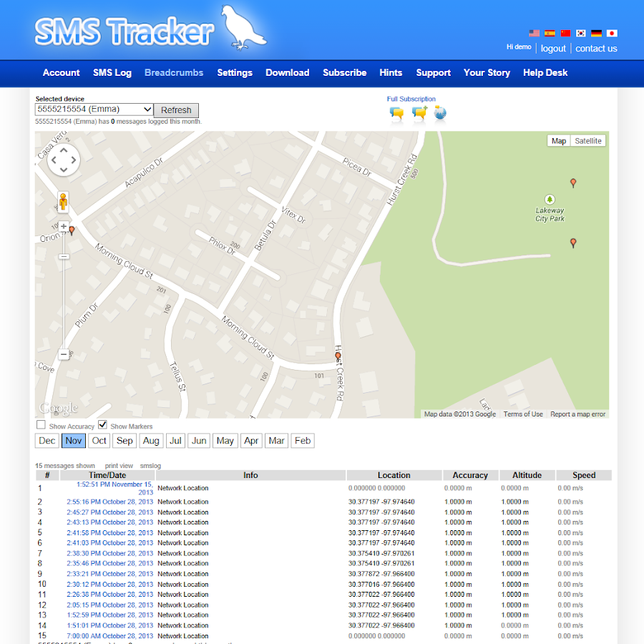
Task: Select the Jul month button
Action: (175, 441)
